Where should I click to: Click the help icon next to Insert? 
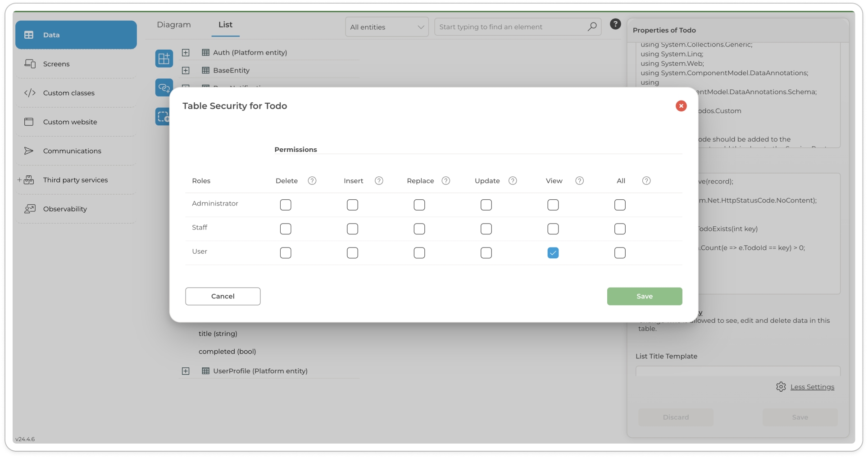(x=379, y=181)
